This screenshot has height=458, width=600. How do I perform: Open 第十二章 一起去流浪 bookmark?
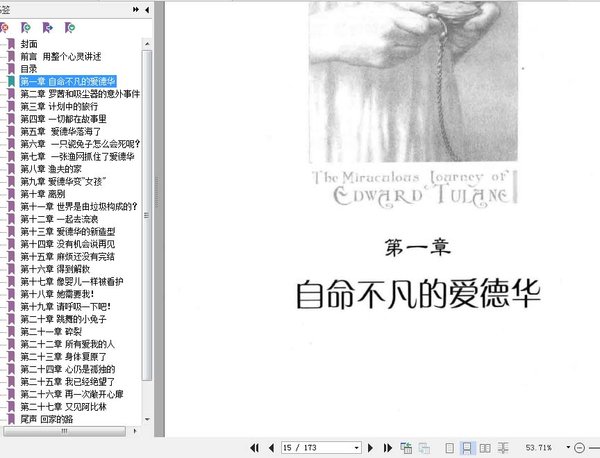pos(59,219)
